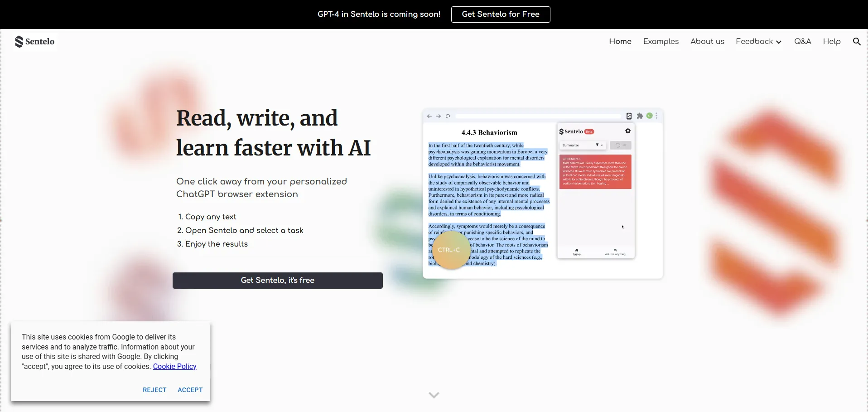Viewport: 868px width, 412px height.
Task: Click the Sentelo logo in the header
Action: (35, 41)
